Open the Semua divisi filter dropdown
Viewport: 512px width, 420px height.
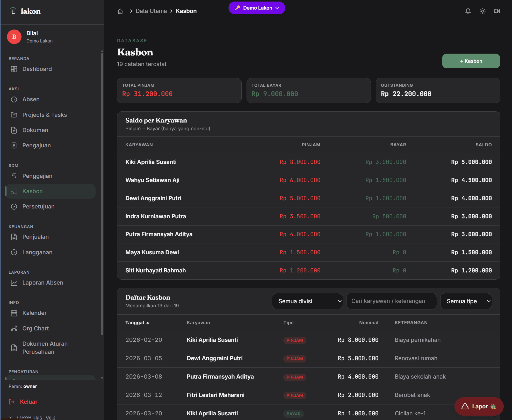(x=307, y=301)
